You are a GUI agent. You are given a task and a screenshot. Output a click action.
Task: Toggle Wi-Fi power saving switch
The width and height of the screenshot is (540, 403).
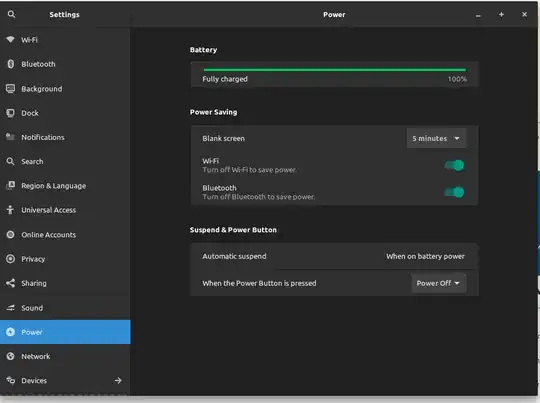454,165
